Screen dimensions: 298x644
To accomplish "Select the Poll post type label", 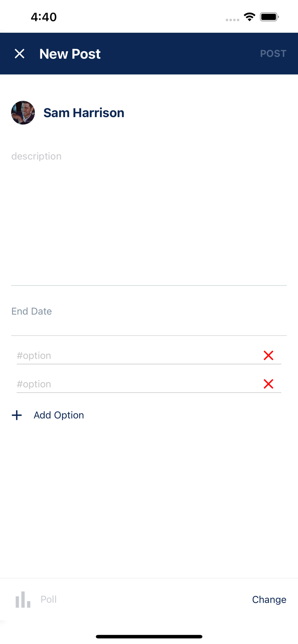I will pyautogui.click(x=48, y=599).
